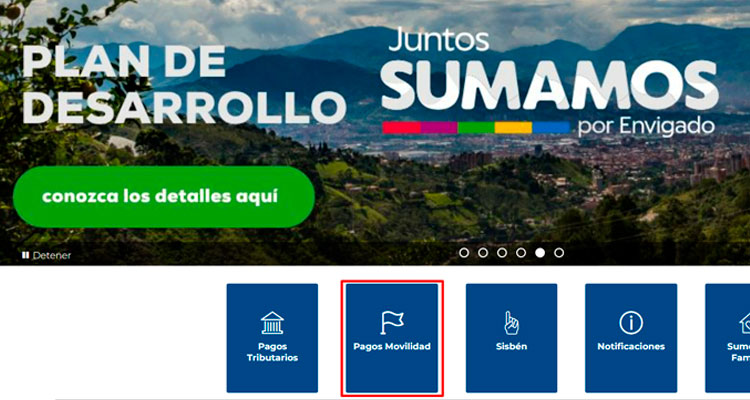Click the bank building icon for Pagos Tributarios
This screenshot has width=750, height=400.
pos(272,322)
